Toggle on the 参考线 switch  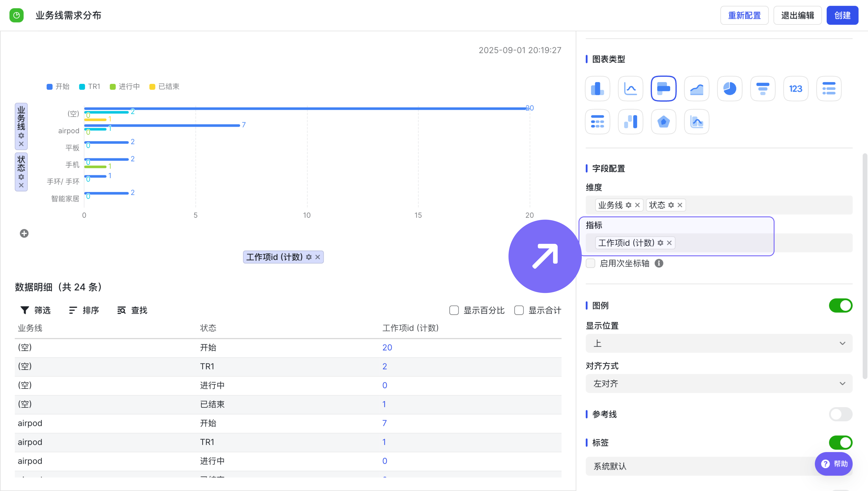[x=840, y=414]
